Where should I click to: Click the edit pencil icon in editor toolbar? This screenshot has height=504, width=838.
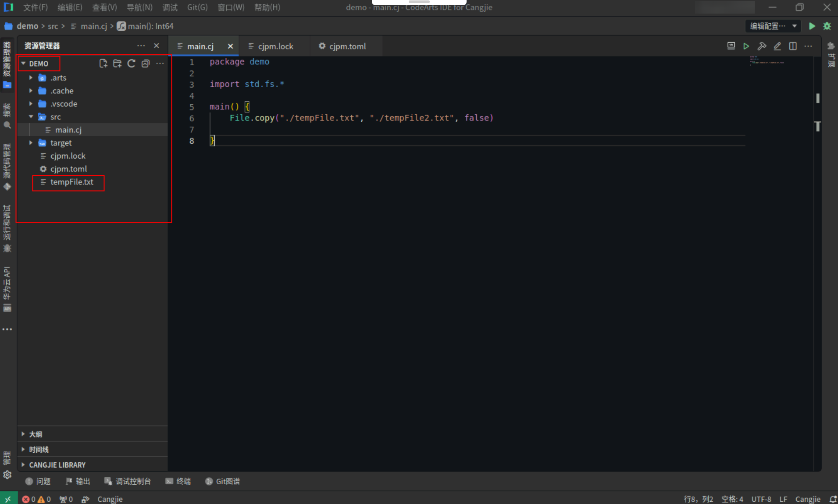[x=777, y=46]
